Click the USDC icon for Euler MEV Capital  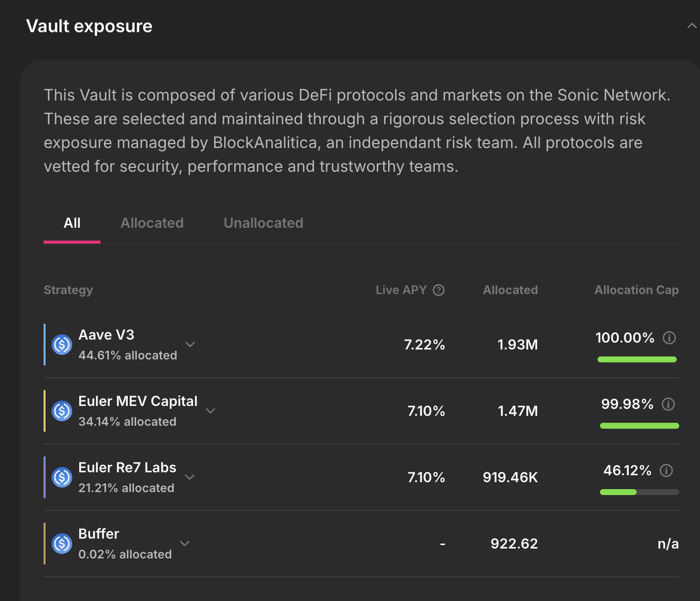coord(62,411)
